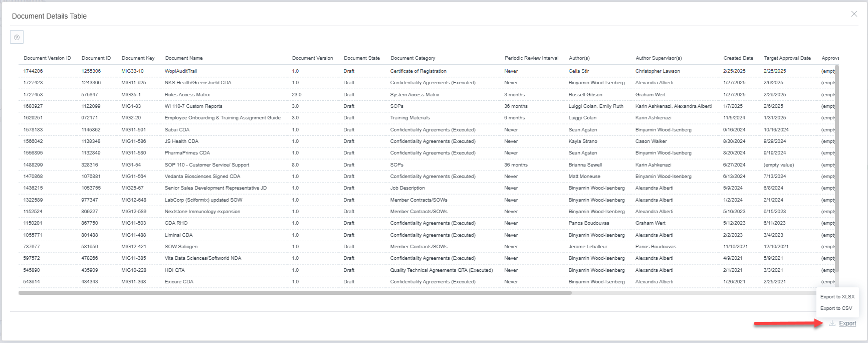Image resolution: width=868 pixels, height=343 pixels.
Task: Click Luiggi Colan, Emily Ruth author cell
Action: 596,106
